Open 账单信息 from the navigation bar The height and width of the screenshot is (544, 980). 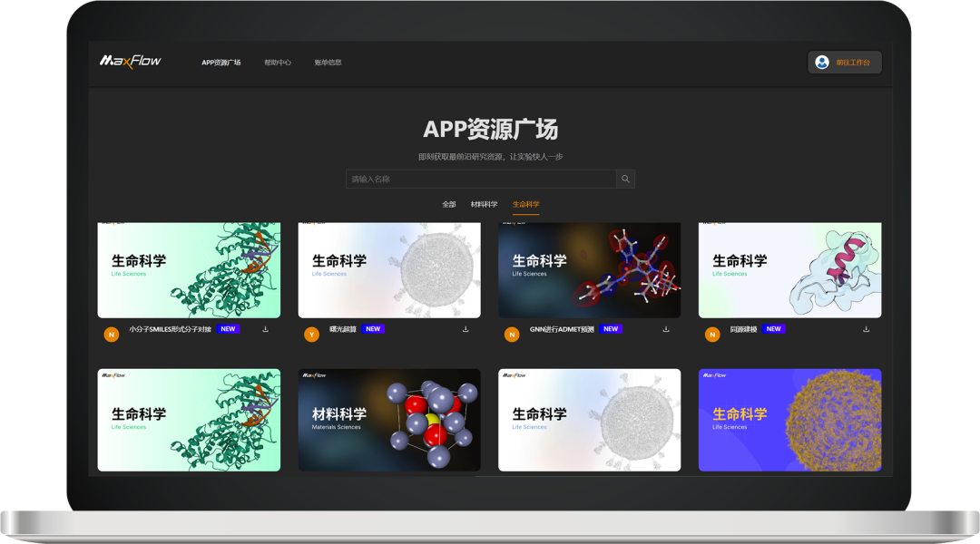pos(328,62)
